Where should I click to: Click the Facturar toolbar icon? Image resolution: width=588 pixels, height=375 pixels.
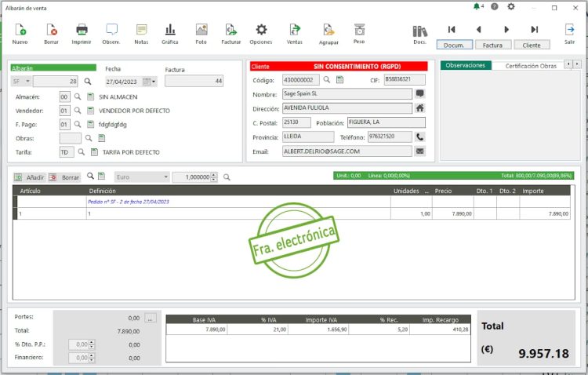coord(230,31)
